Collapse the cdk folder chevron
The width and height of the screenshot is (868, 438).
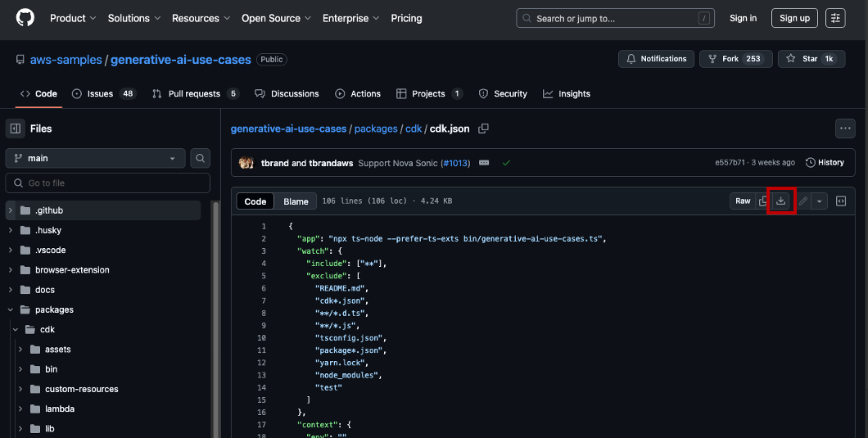click(16, 329)
